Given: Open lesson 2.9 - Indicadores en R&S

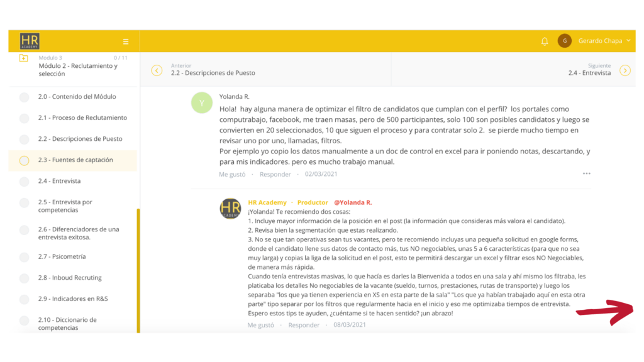Looking at the screenshot, I should click(x=73, y=299).
